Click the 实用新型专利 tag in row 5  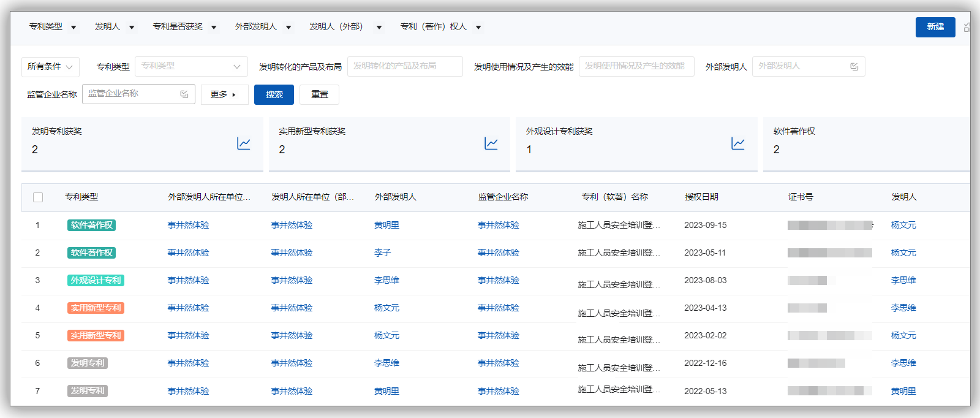tap(96, 336)
